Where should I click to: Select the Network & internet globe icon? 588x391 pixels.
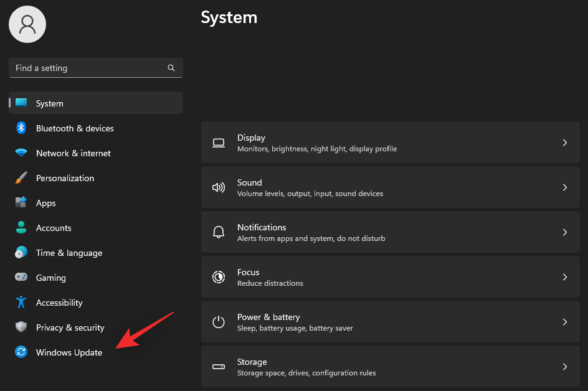(21, 153)
